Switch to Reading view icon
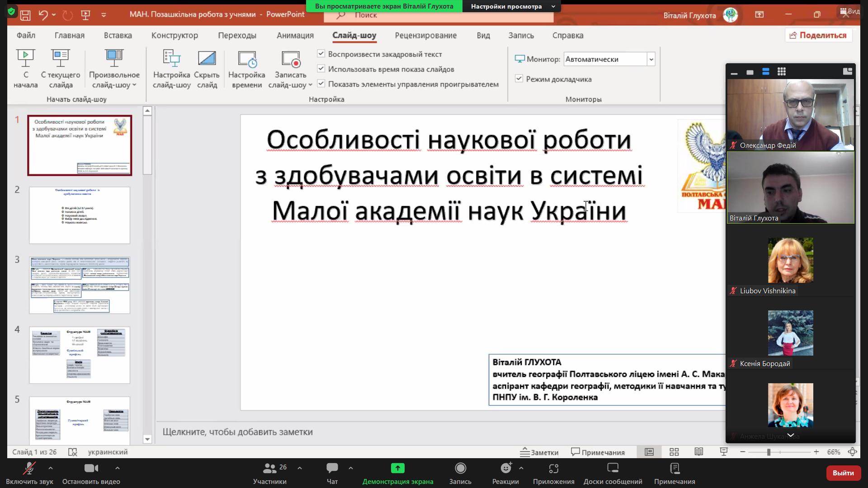 click(x=699, y=452)
